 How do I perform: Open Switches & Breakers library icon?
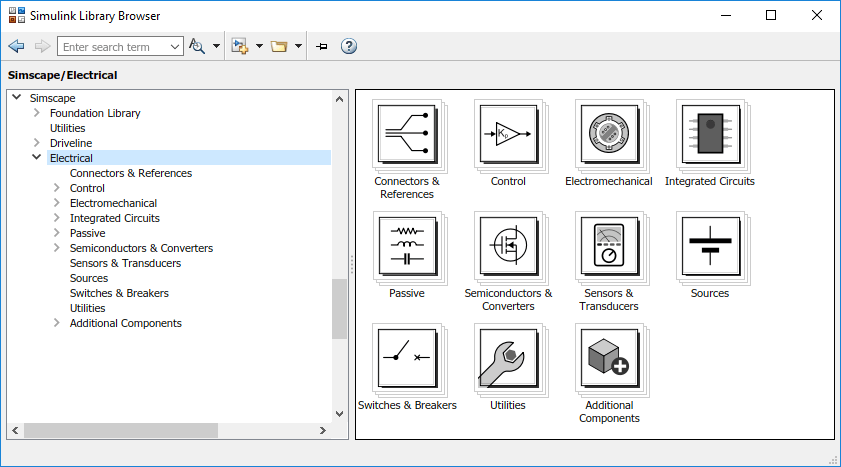coord(408,358)
